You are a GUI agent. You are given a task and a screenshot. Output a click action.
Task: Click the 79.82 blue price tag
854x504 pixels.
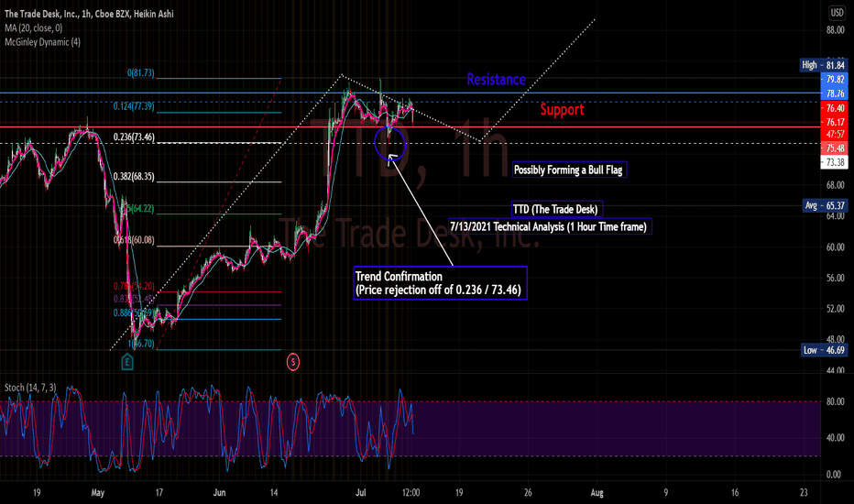click(835, 80)
